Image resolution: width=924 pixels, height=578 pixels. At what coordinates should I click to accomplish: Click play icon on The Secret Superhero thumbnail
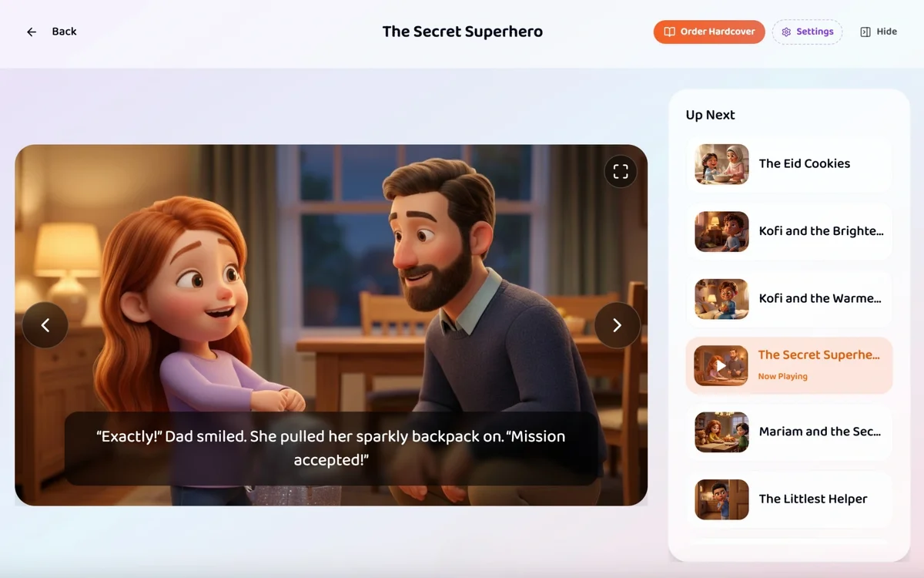pos(721,366)
